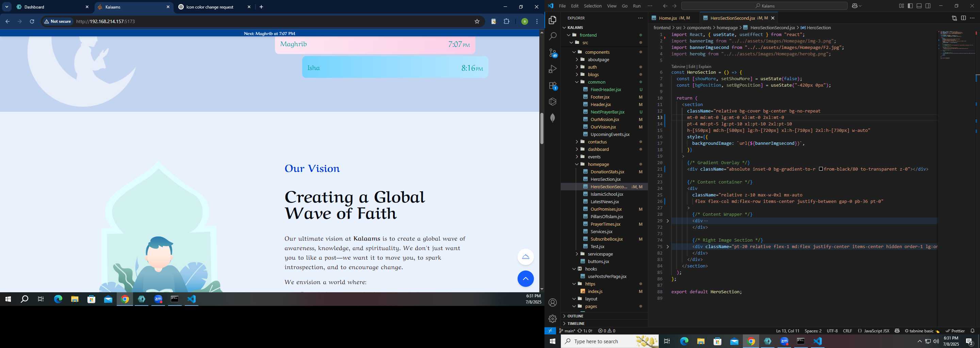Click Type here to search taskbar box
The image size is (980, 348).
609,341
